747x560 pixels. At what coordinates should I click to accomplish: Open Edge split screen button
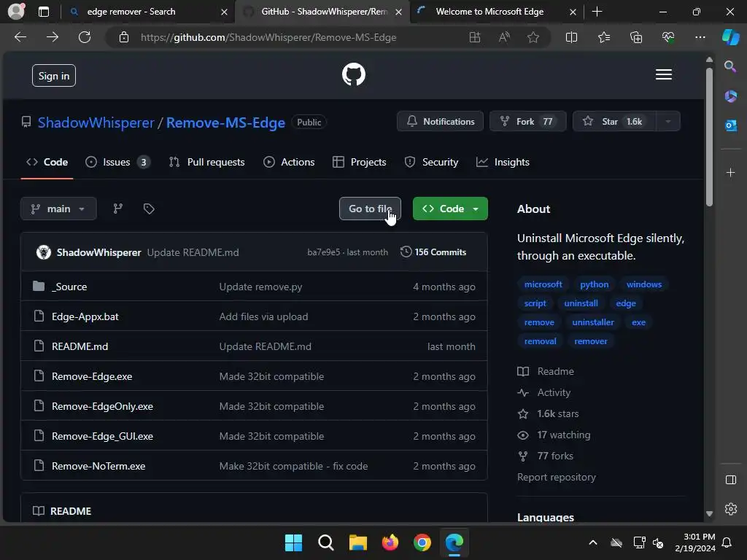tap(571, 37)
